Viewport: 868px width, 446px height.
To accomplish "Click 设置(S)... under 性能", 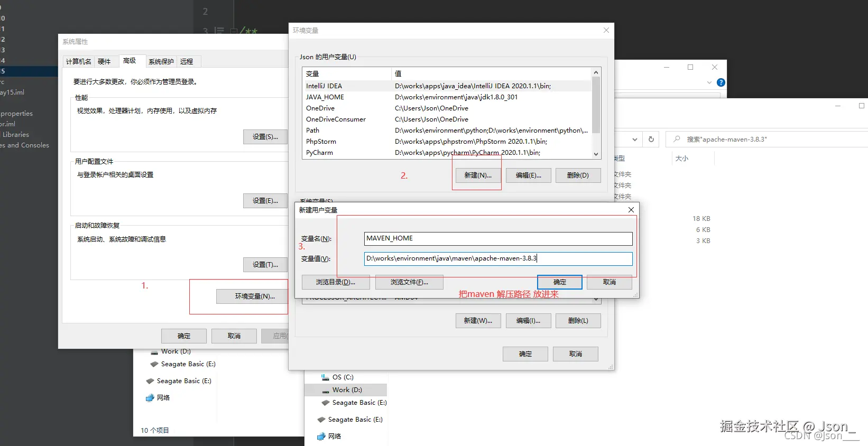I will 265,137.
